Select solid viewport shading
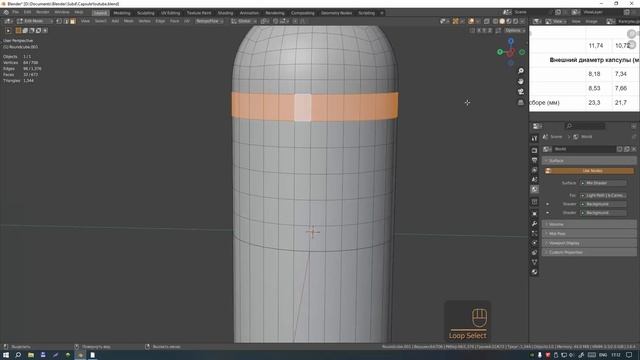Screen dimensions: 640x360 coord(502,21)
